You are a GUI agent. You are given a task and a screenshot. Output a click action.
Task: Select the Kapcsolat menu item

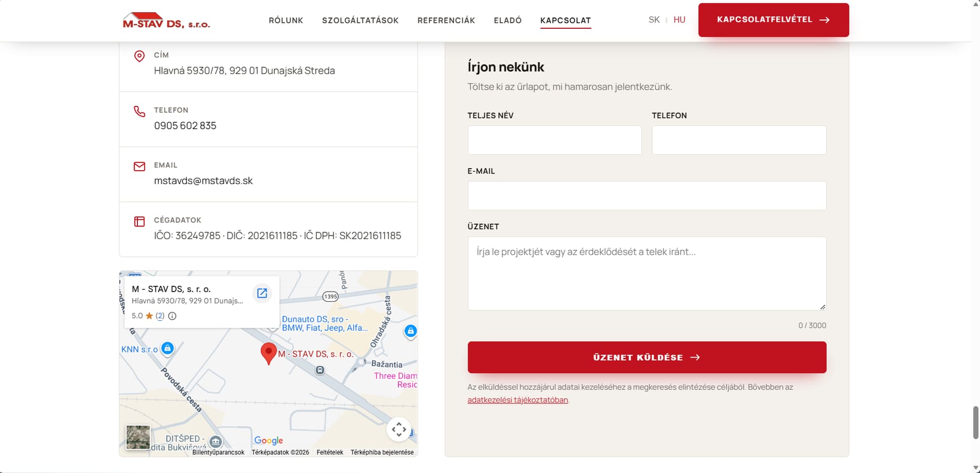(x=566, y=21)
